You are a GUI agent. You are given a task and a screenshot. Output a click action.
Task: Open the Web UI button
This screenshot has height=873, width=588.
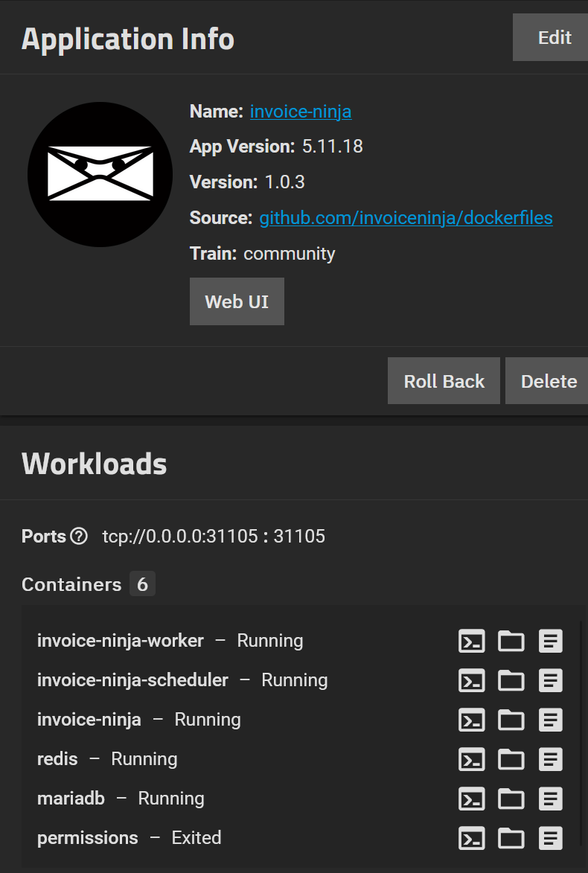tap(237, 301)
